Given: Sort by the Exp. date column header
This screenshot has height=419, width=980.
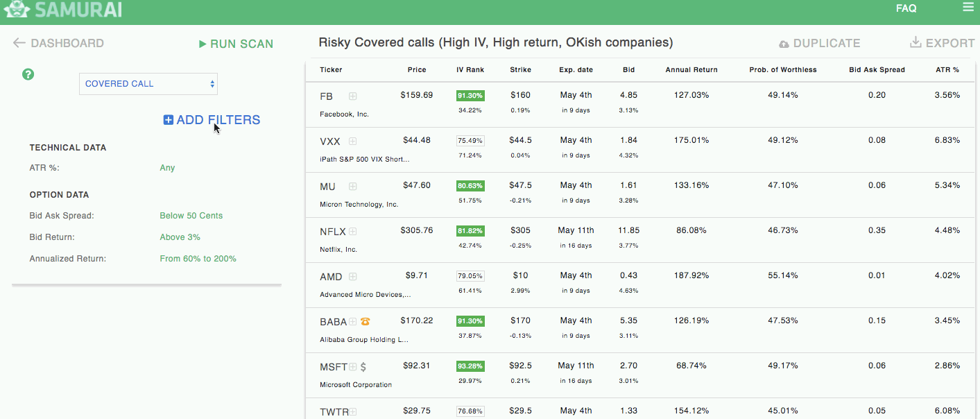Looking at the screenshot, I should click(x=576, y=70).
